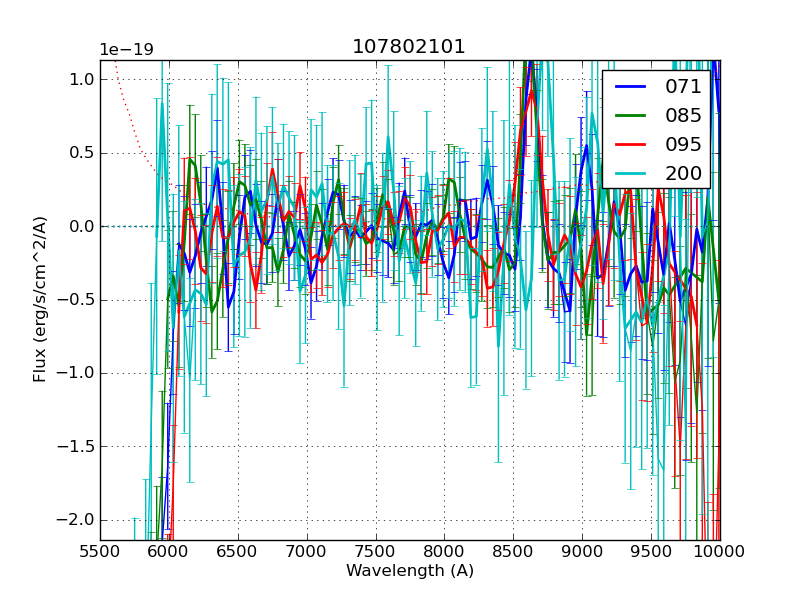The width and height of the screenshot is (800, 600).
Task: Click the 5500 x-axis tick label
Action: click(100, 551)
